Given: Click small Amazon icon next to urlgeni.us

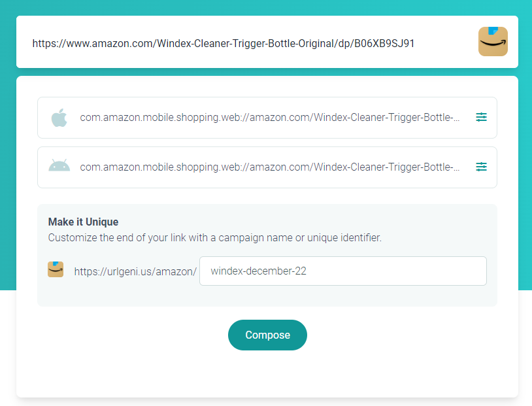Looking at the screenshot, I should 56,269.
